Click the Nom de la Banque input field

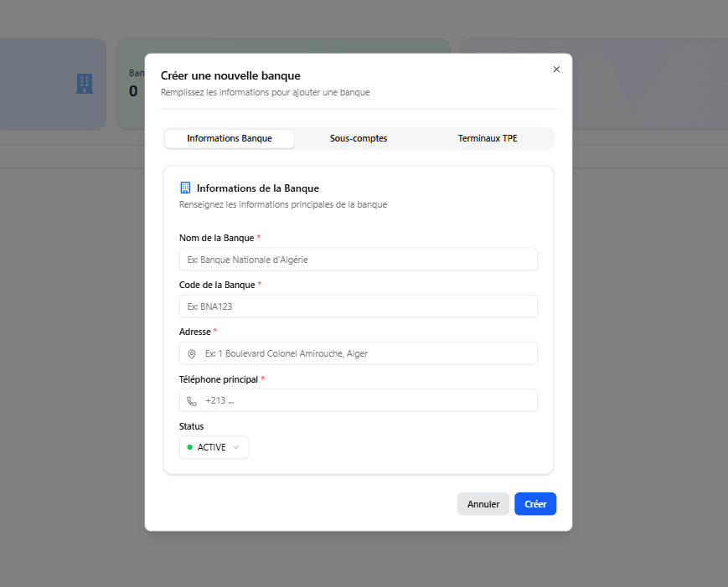point(359,260)
